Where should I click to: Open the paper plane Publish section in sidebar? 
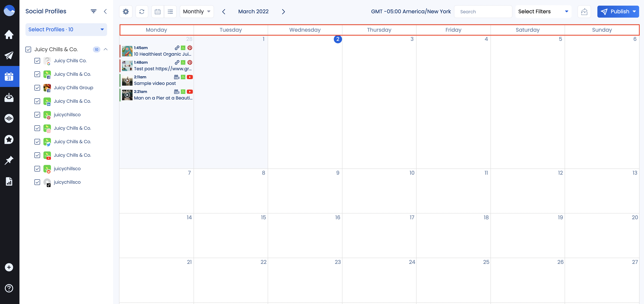9,55
